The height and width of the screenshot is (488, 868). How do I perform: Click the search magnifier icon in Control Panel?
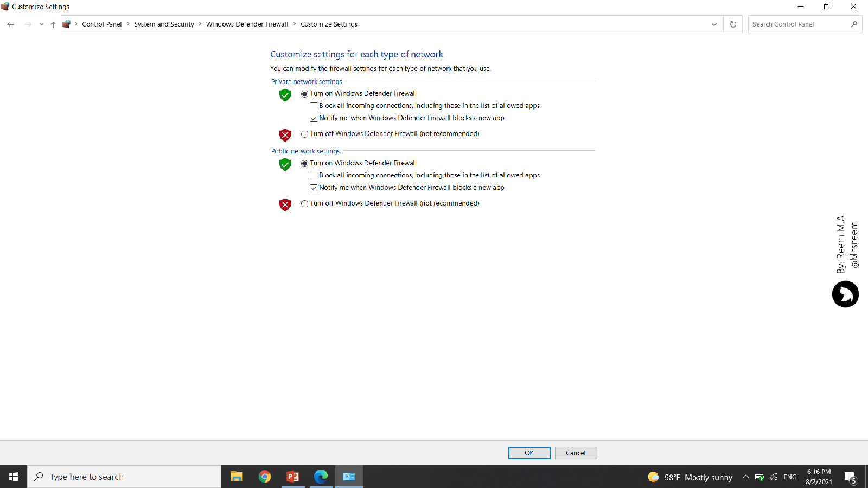click(854, 24)
